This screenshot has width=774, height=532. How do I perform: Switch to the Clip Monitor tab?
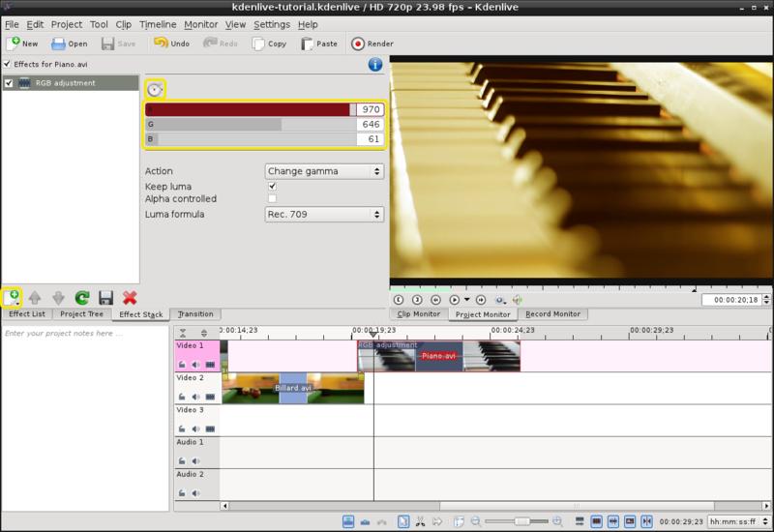coord(419,313)
